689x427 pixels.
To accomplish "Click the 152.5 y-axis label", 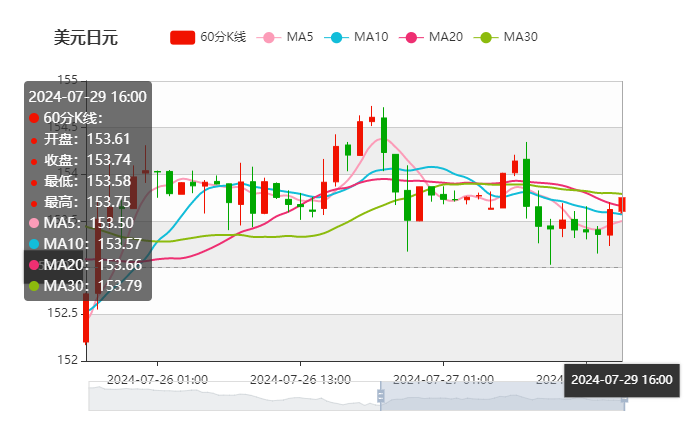I will click(62, 313).
